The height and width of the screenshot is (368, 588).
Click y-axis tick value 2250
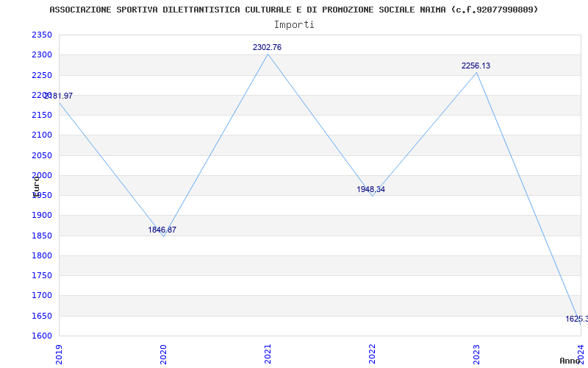point(42,76)
